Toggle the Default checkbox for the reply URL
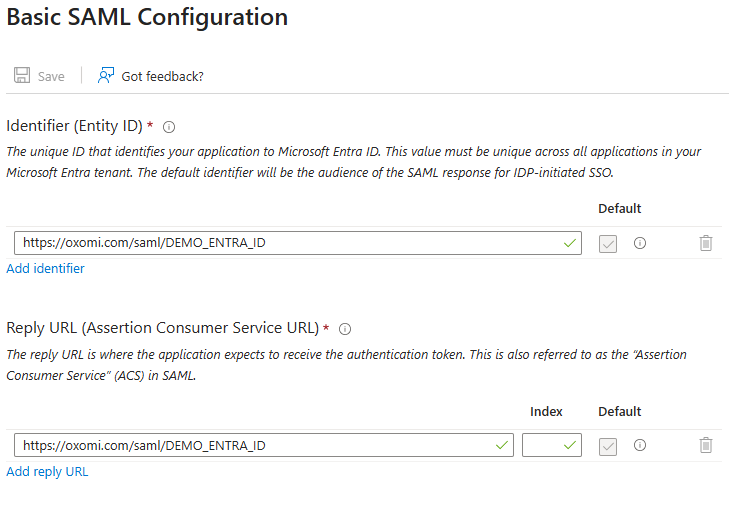 (608, 446)
